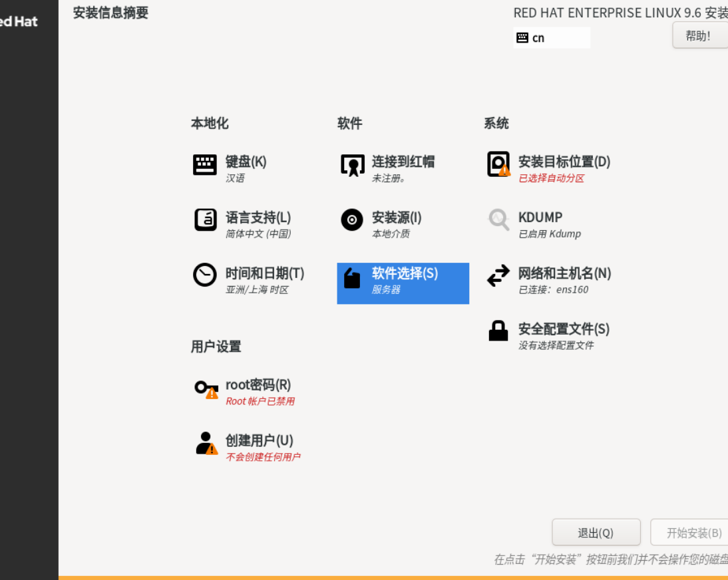Open the 安装源(I) label

(x=397, y=217)
